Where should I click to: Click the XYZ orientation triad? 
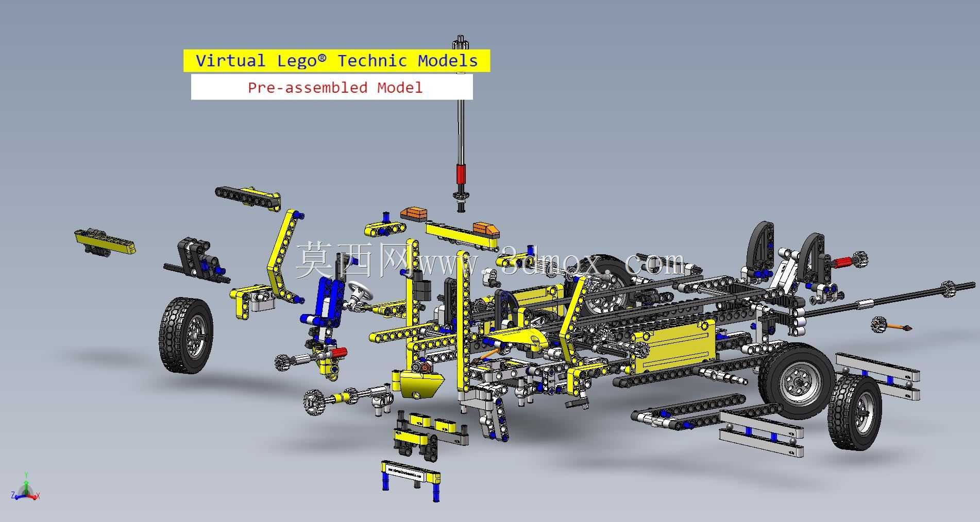coord(25,488)
